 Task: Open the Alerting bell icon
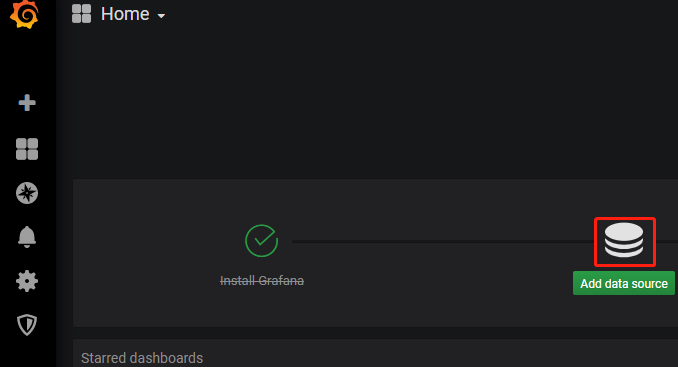[x=27, y=237]
